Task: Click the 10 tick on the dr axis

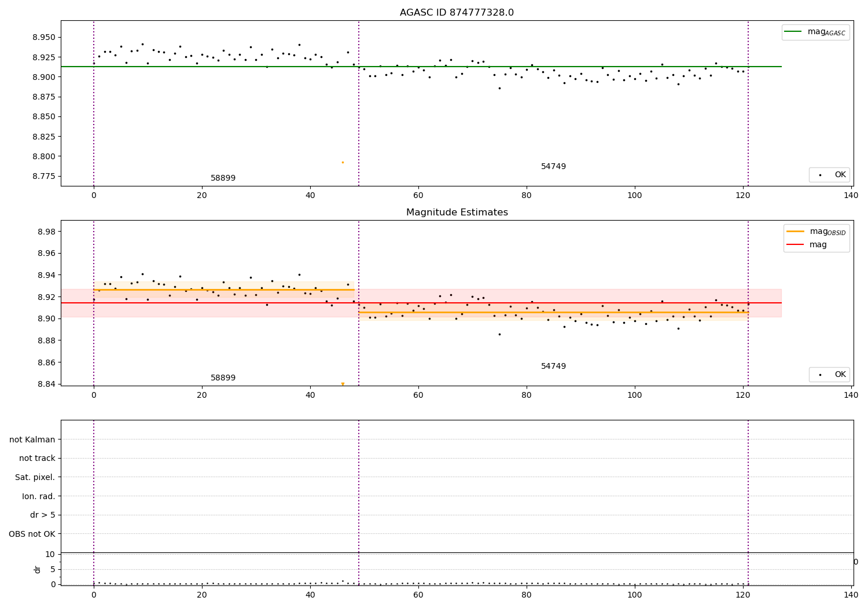Action: 50,554
